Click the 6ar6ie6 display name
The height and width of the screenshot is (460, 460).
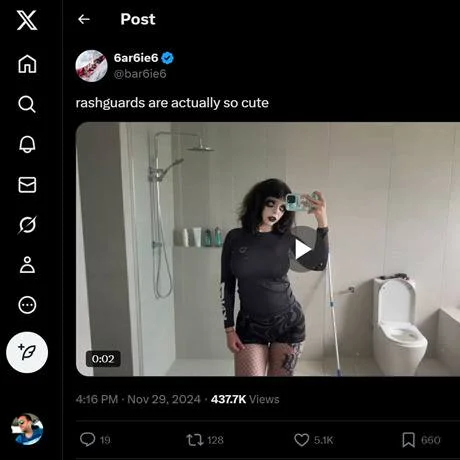point(136,58)
